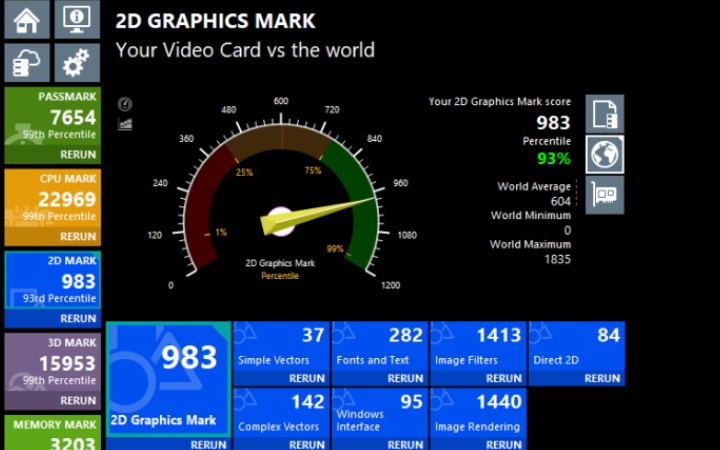Select the 2D Mark 983 sidebar tile
720x450 pixels.
pos(53,281)
